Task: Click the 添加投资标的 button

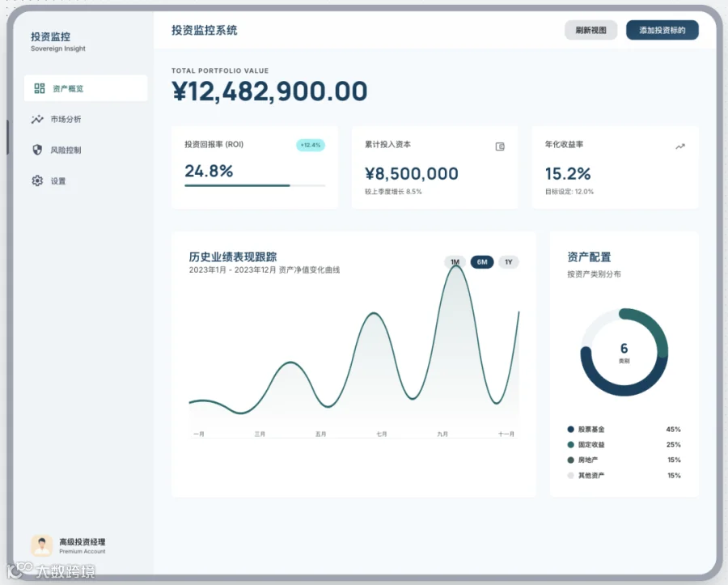Action: click(662, 30)
